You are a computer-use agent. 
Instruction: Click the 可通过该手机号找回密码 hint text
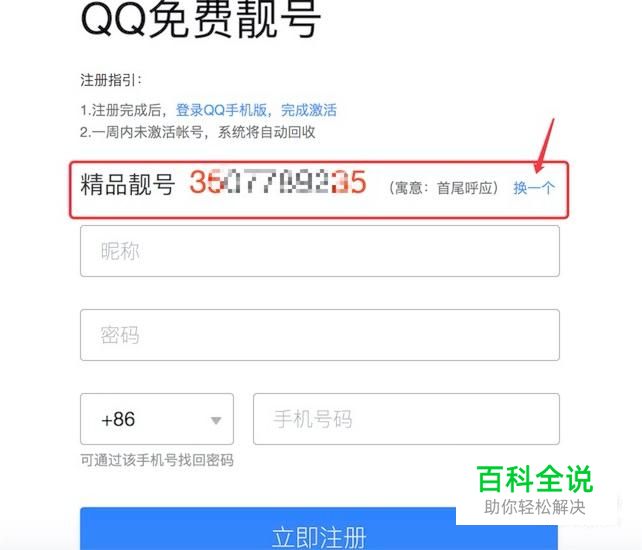[x=157, y=460]
